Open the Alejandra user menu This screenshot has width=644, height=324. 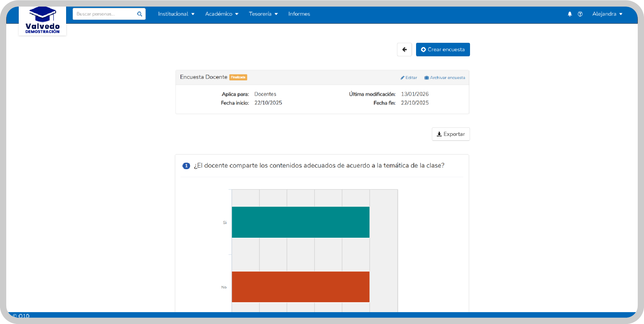pyautogui.click(x=607, y=14)
